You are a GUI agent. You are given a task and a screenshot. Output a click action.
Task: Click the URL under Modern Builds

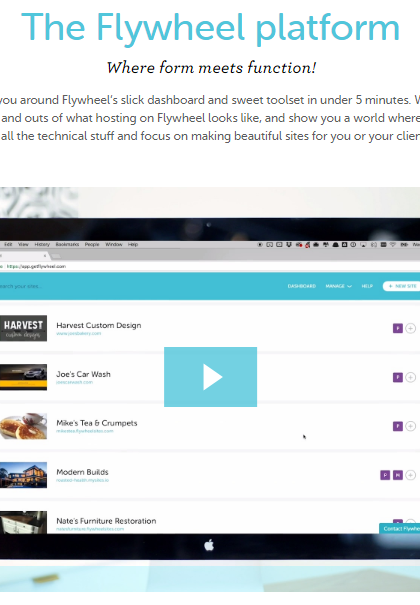83,480
